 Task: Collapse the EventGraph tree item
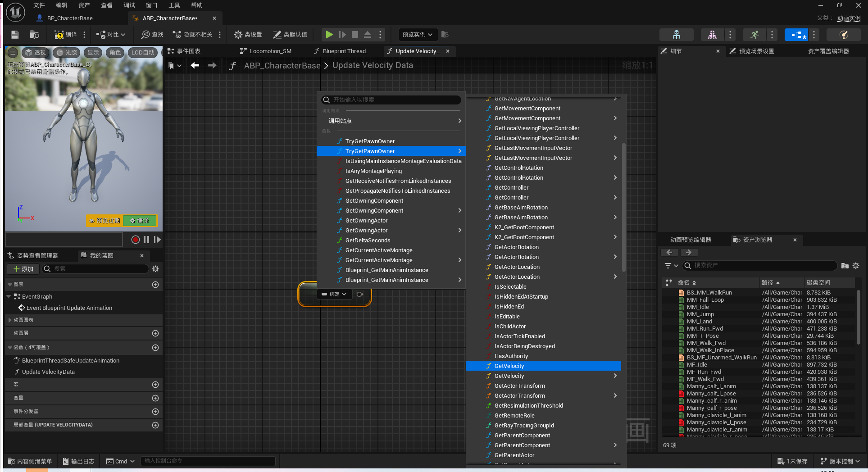click(9, 296)
